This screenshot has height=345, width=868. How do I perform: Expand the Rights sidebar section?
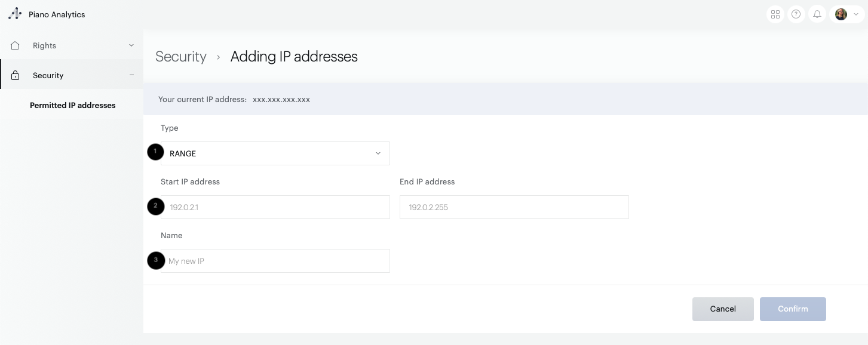(131, 45)
